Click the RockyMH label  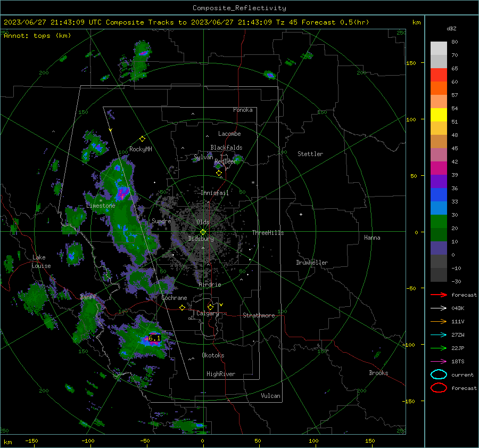pyautogui.click(x=141, y=149)
